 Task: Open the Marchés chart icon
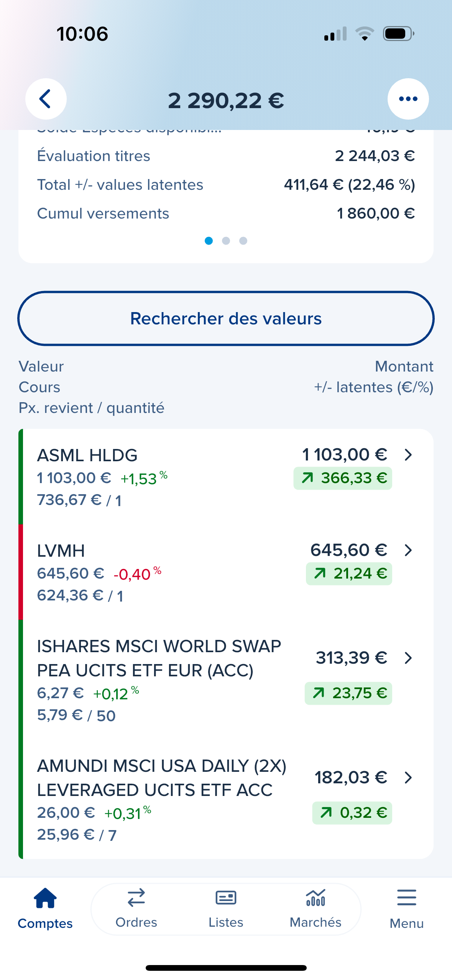pos(316,898)
